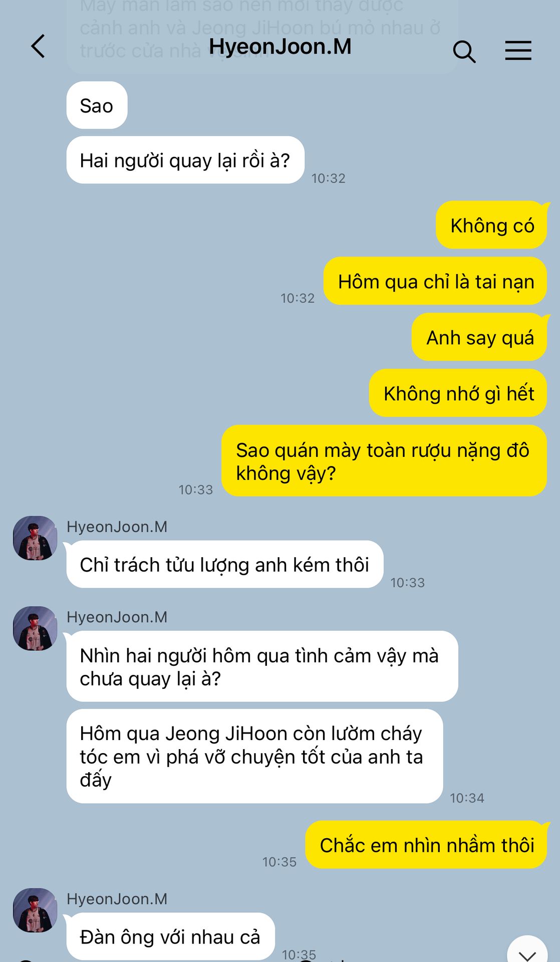
Task: Select 'Hôm qua Jeong JiHoon còn lườm' message
Action: [x=254, y=756]
